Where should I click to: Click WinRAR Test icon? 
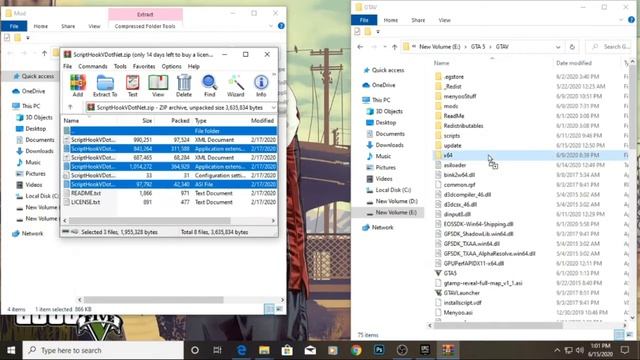point(133,86)
